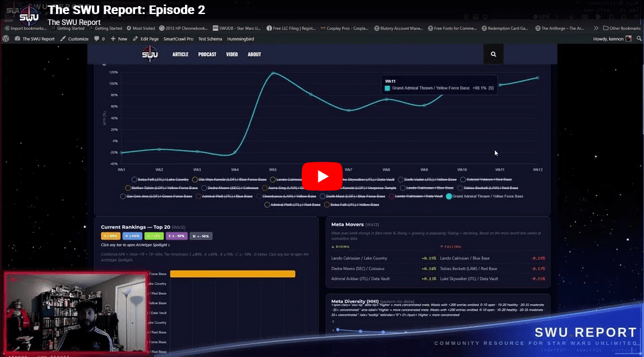Toggle Admiral Piett (JTL) / Red Base legend
644x357 pixels.
coord(292,205)
